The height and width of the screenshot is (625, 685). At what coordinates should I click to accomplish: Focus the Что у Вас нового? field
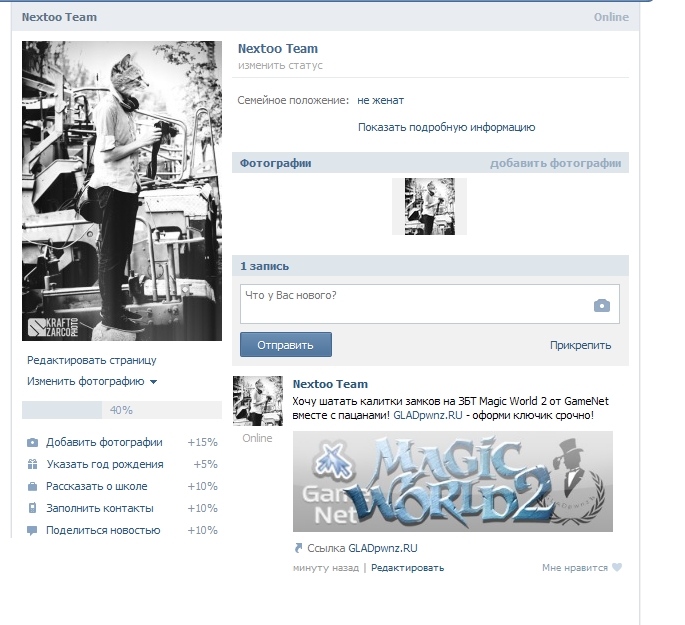[429, 304]
